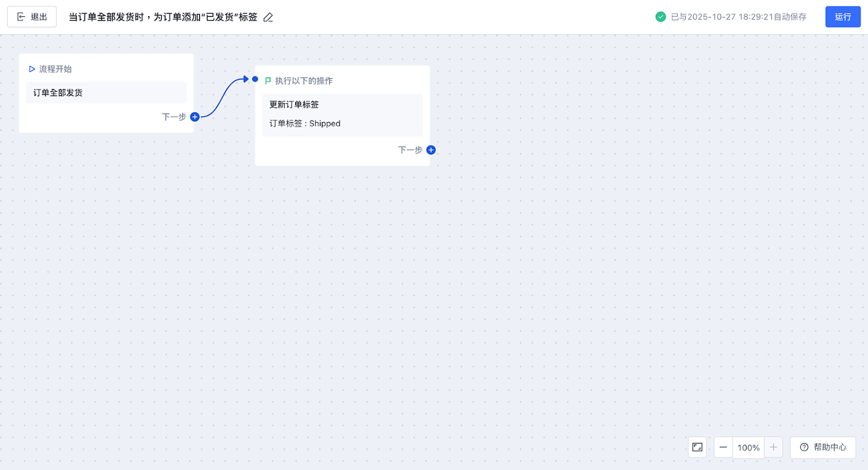Viewport: 868px width, 470px height.
Task: Click plus icon below 更新订单标签 action
Action: pos(431,150)
